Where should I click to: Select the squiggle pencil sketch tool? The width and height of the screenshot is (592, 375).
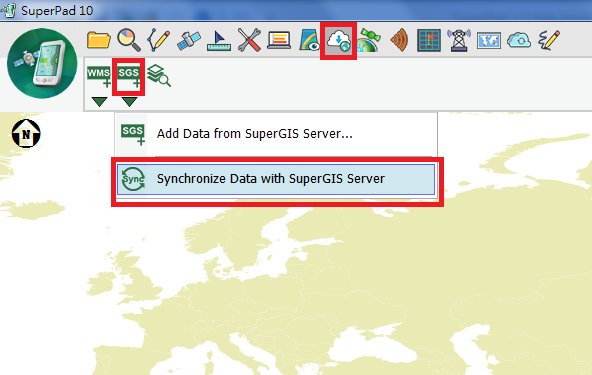point(549,40)
